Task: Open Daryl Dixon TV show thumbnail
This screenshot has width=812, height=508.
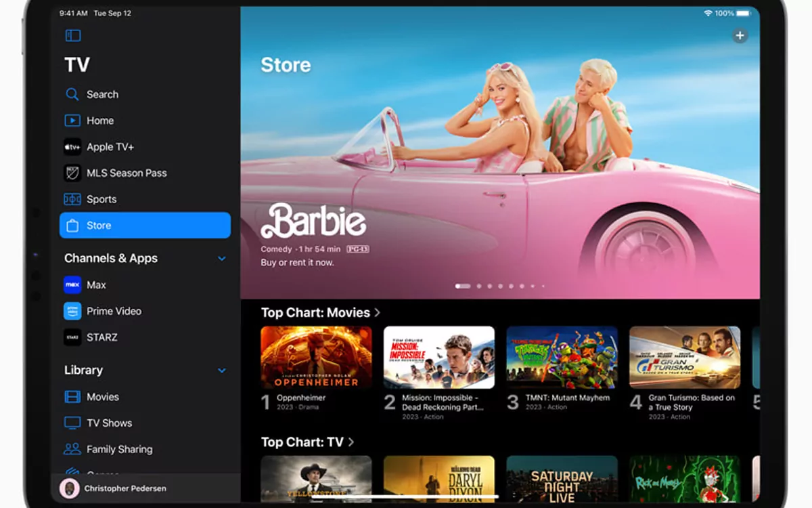Action: (439, 478)
